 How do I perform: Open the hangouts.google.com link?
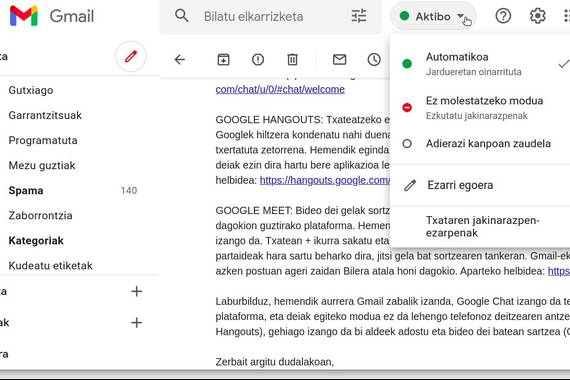325,180
